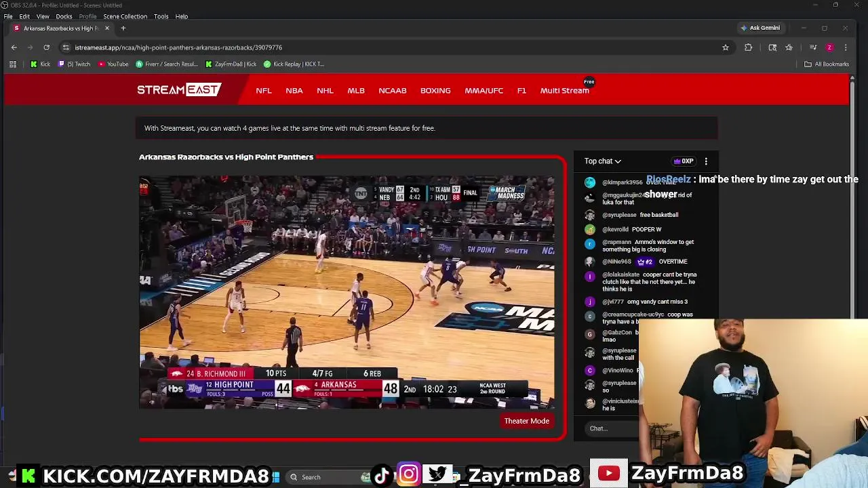This screenshot has width=868, height=488.
Task: Open the All Bookmarks folder
Action: (827, 64)
